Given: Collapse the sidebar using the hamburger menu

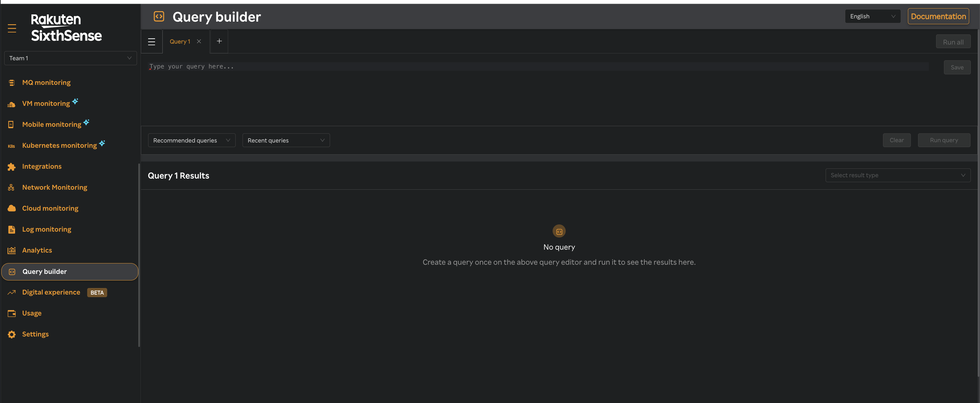Looking at the screenshot, I should click(x=12, y=28).
